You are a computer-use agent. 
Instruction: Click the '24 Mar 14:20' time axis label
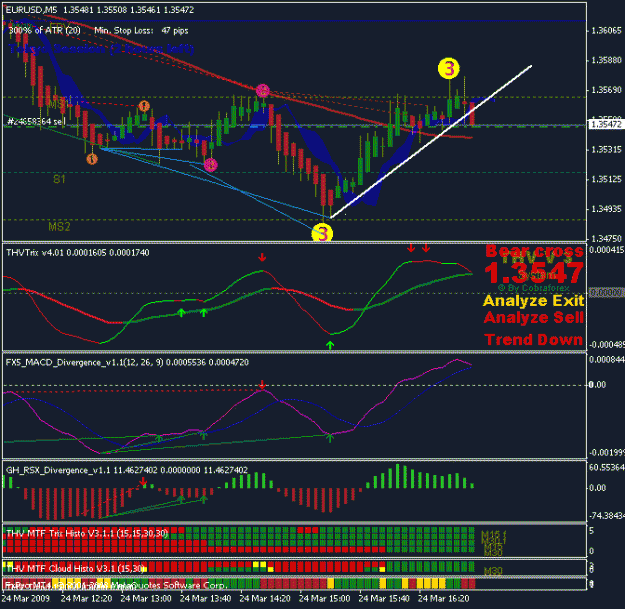point(265,599)
